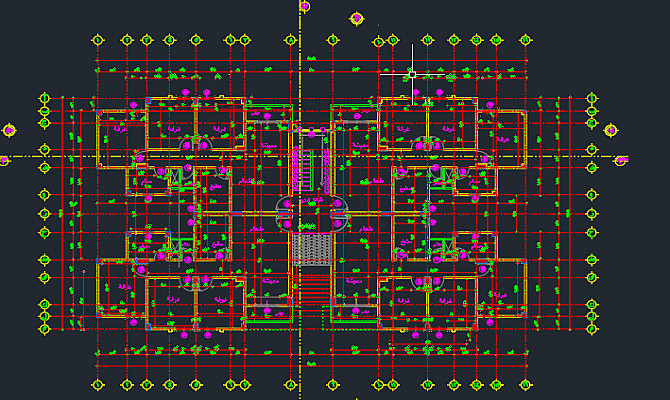Select the bottommost row grid bubble on right side
Viewport: 670px width, 400px height.
[592, 329]
